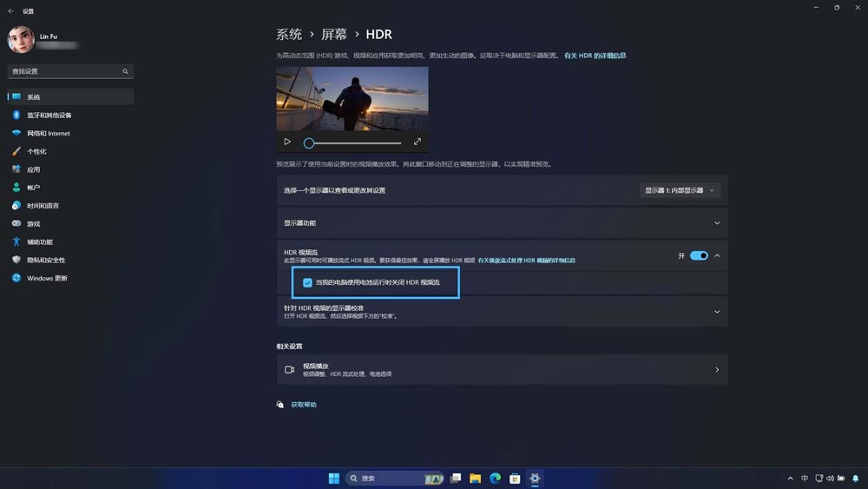Open the Windows Start menu
The width and height of the screenshot is (868, 489).
334,479
